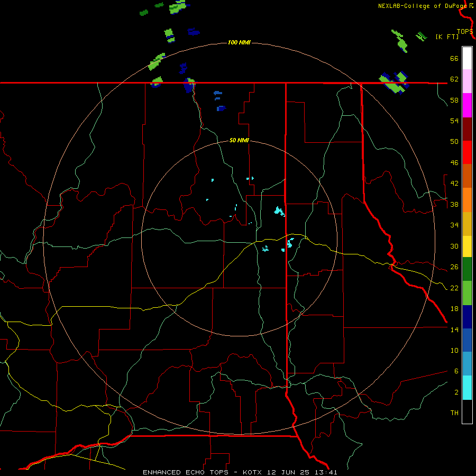This screenshot has width=476, height=476.
Task: Click the 38 value on the legend scale
Action: point(454,204)
